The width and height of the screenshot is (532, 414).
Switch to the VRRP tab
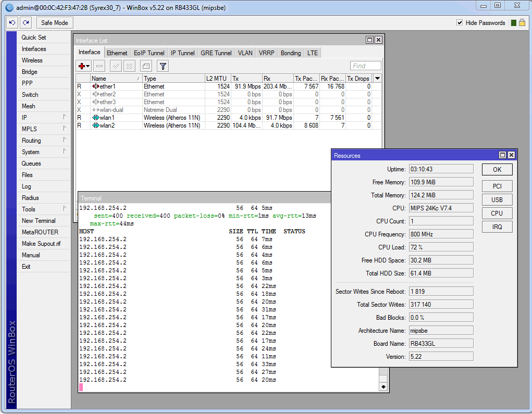pos(266,53)
